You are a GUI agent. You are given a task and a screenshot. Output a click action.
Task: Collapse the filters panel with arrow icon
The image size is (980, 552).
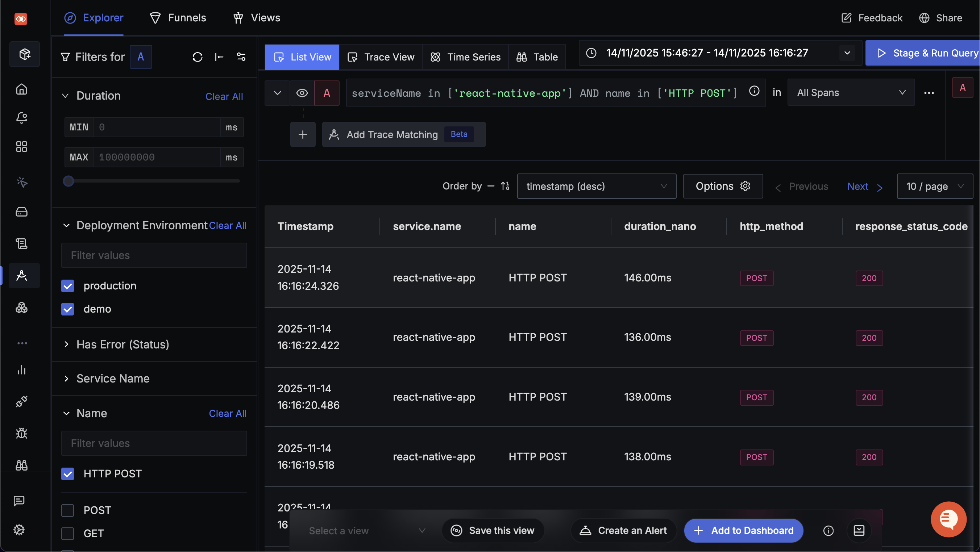219,57
